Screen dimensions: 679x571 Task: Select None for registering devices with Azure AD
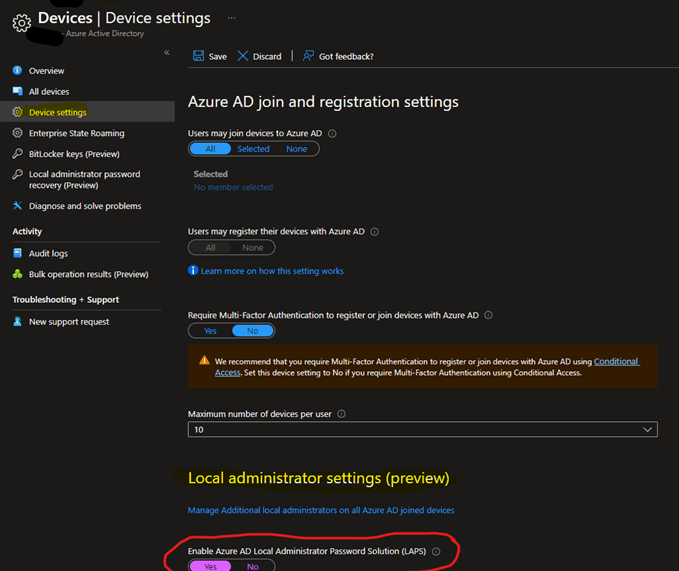252,247
